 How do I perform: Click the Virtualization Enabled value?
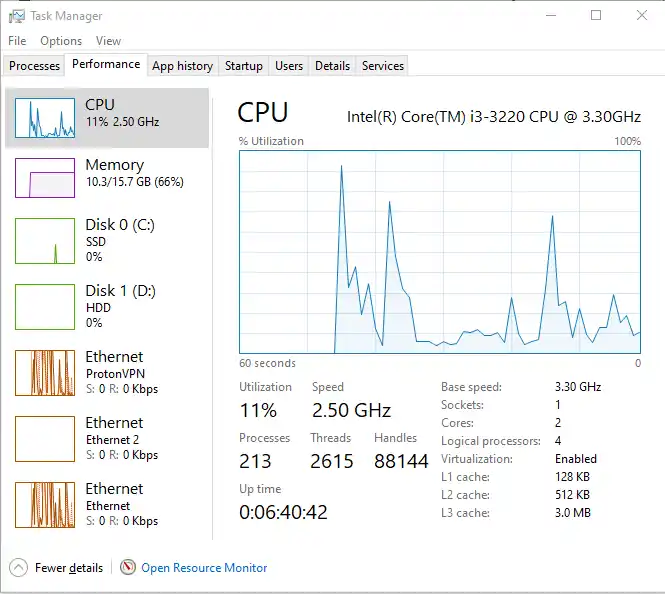576,459
